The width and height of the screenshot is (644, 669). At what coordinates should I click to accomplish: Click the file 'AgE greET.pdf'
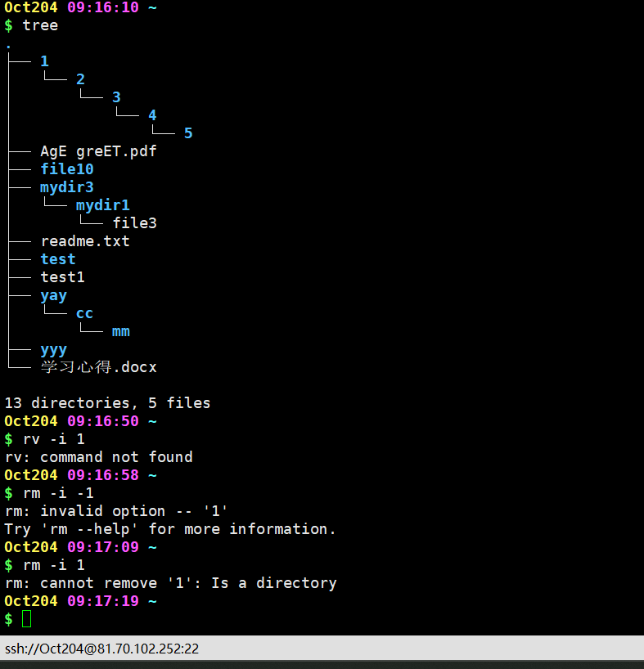(98, 151)
